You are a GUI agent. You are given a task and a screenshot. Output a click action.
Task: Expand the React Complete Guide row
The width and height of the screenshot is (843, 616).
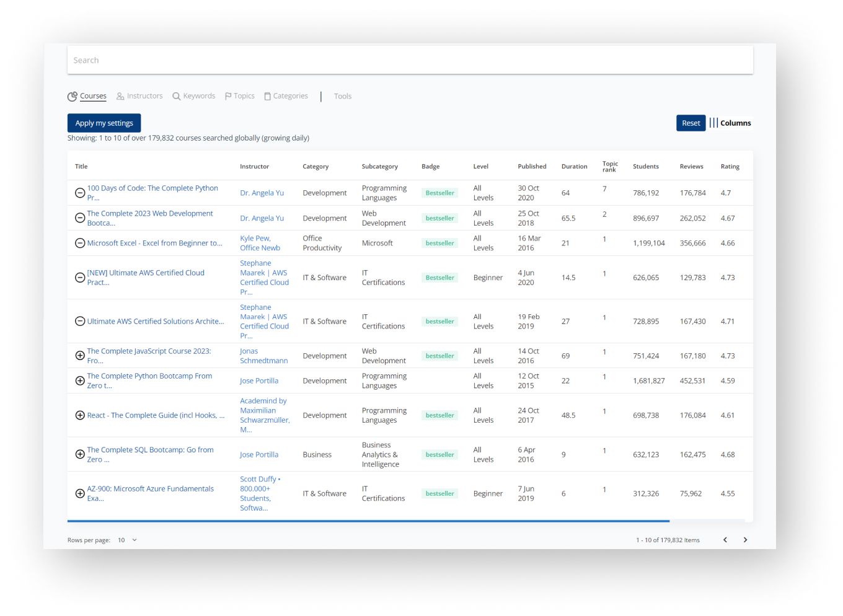tap(80, 415)
